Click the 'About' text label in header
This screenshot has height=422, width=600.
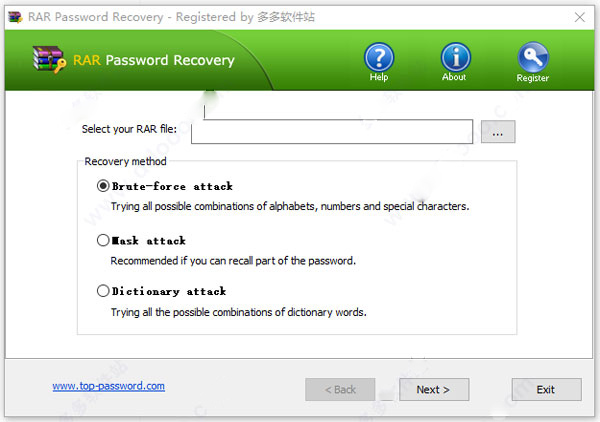pos(455,77)
